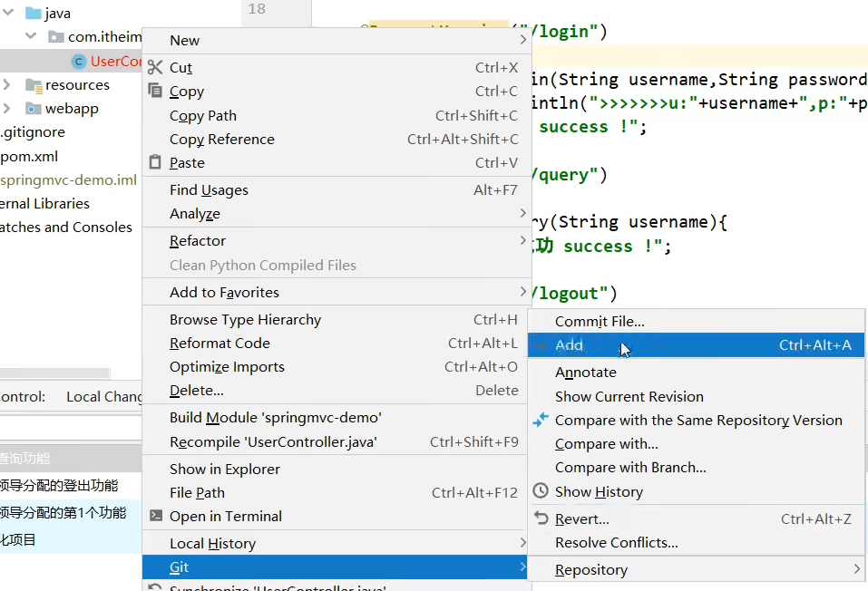Viewport: 868px width, 591px height.
Task: Click the Revert arrow icon
Action: click(541, 518)
